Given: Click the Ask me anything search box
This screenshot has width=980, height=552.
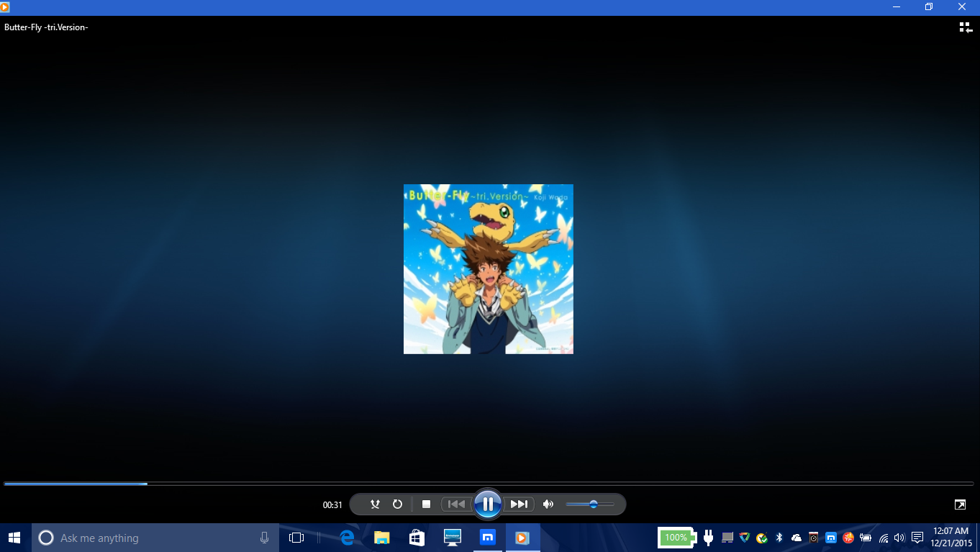Looking at the screenshot, I should [155, 538].
